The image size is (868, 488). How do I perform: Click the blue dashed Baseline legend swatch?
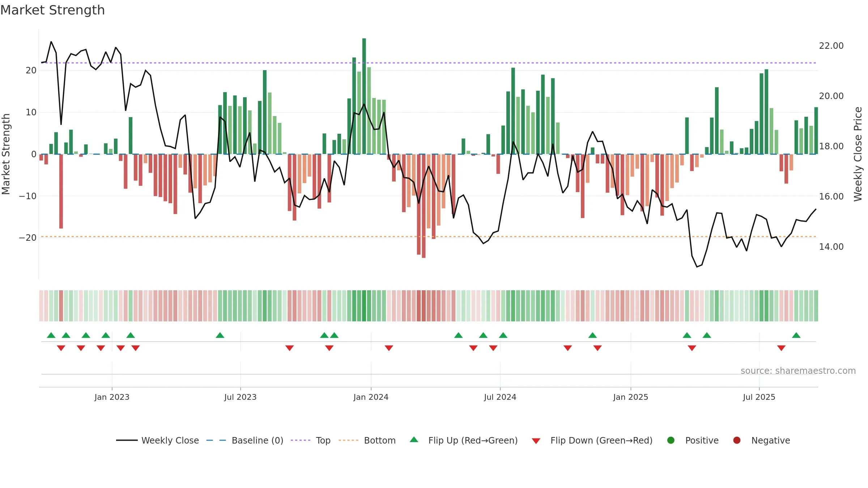point(216,440)
